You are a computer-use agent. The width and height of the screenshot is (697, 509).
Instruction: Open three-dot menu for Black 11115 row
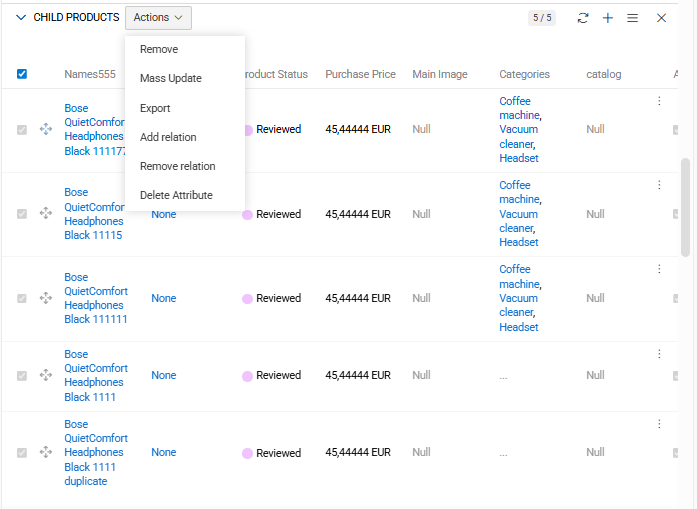[659, 185]
